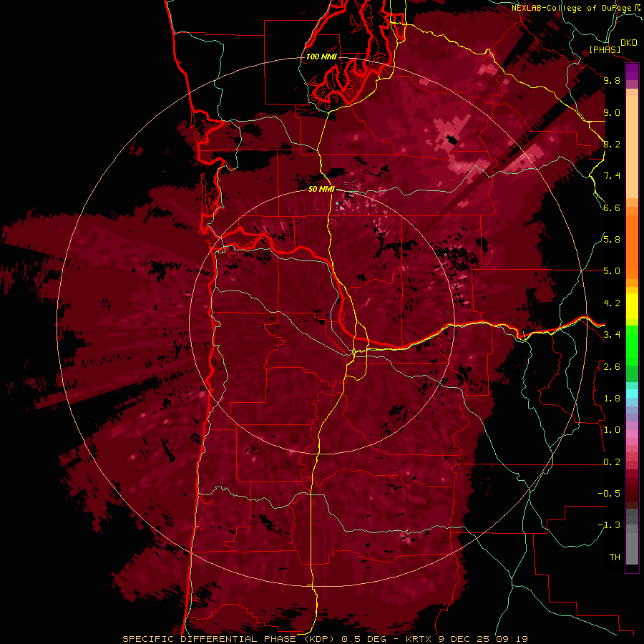644x644 pixels.
Task: Click the 0.2 legend value
Action: pyautogui.click(x=612, y=462)
